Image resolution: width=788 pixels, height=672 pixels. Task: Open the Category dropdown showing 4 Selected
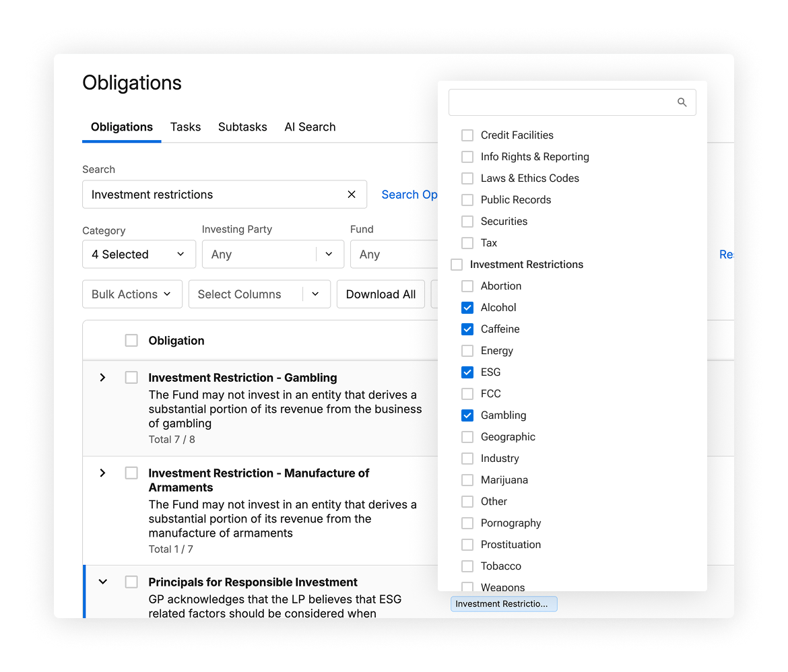(139, 255)
